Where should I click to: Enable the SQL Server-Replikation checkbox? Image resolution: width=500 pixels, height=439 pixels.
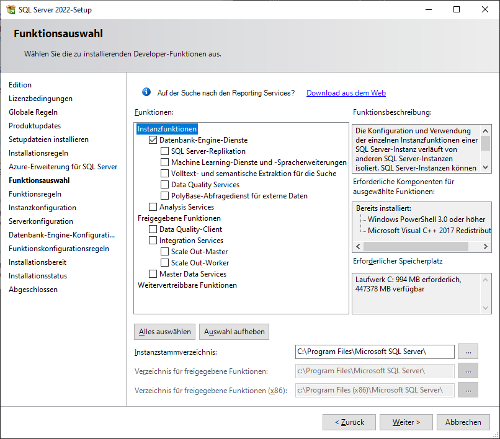(x=164, y=151)
